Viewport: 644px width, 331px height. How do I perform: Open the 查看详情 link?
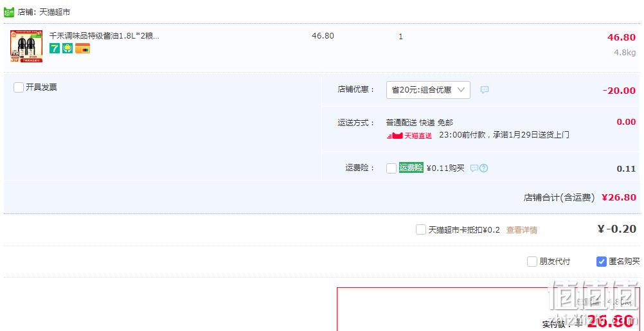point(522,230)
